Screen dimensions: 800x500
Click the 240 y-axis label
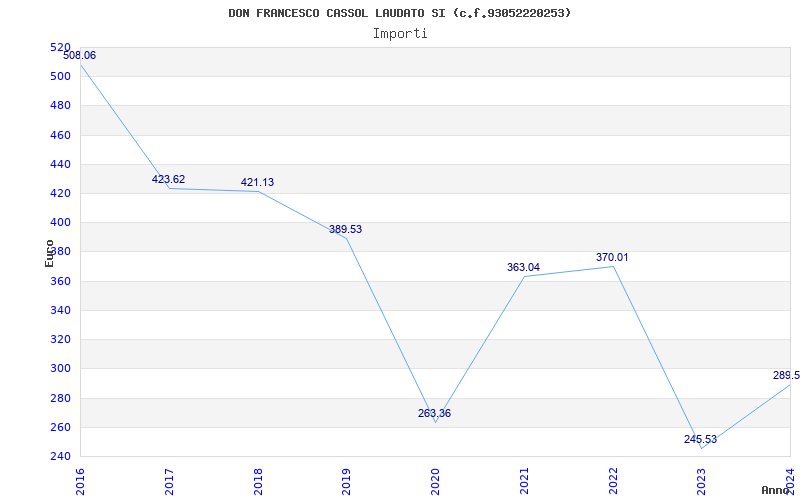pyautogui.click(x=60, y=456)
